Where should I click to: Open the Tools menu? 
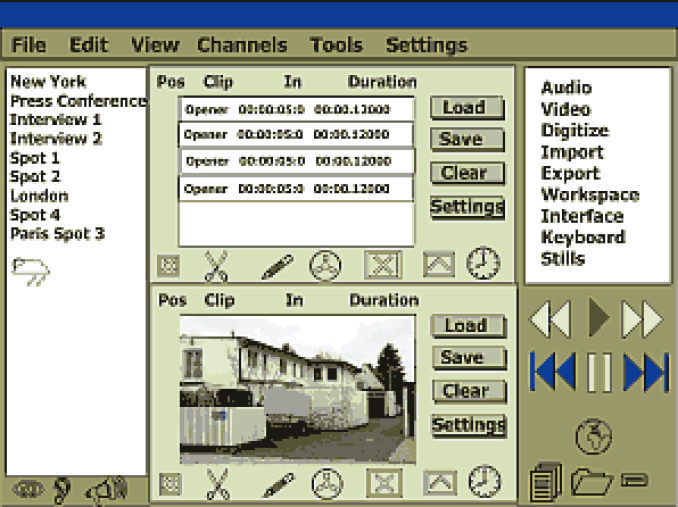tap(336, 45)
